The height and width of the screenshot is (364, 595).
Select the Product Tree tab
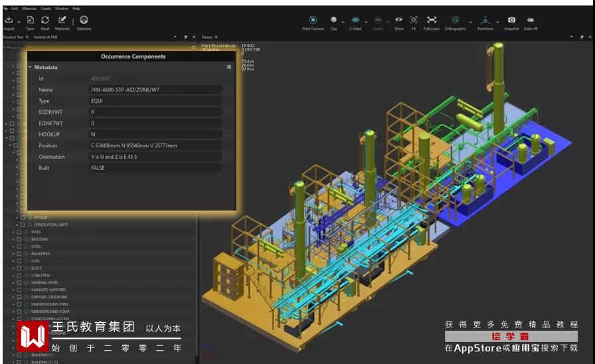[x=13, y=37]
